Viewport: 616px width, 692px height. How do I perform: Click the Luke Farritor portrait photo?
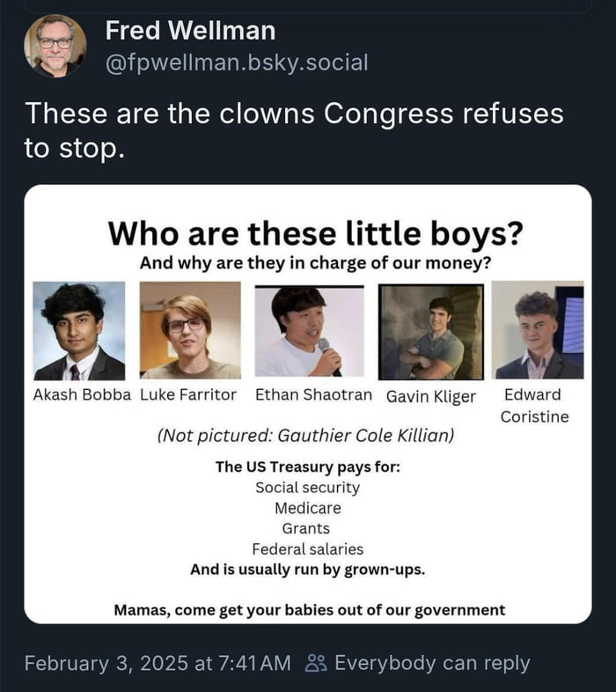(190, 331)
